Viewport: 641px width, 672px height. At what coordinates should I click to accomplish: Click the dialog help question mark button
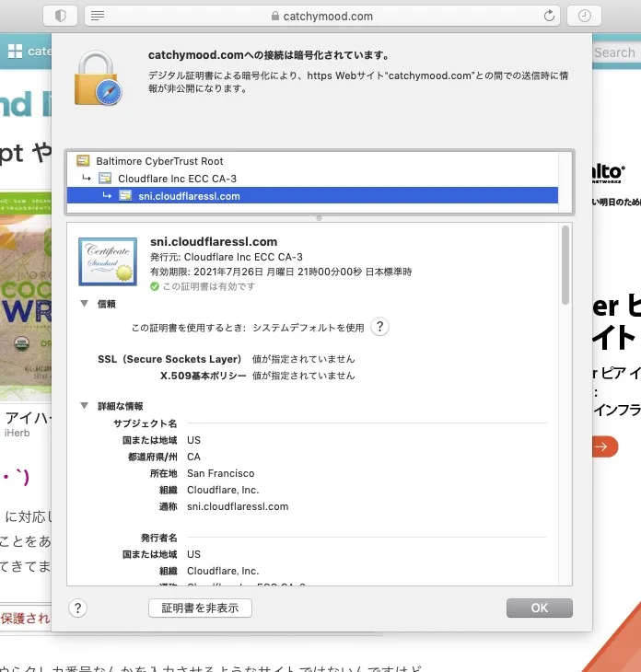(x=77, y=608)
